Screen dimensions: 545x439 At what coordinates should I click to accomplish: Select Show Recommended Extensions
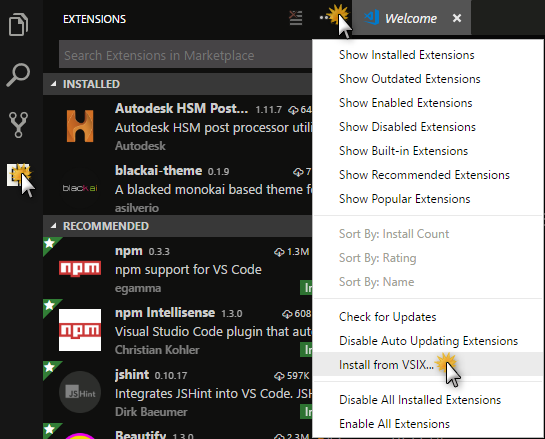429,175
